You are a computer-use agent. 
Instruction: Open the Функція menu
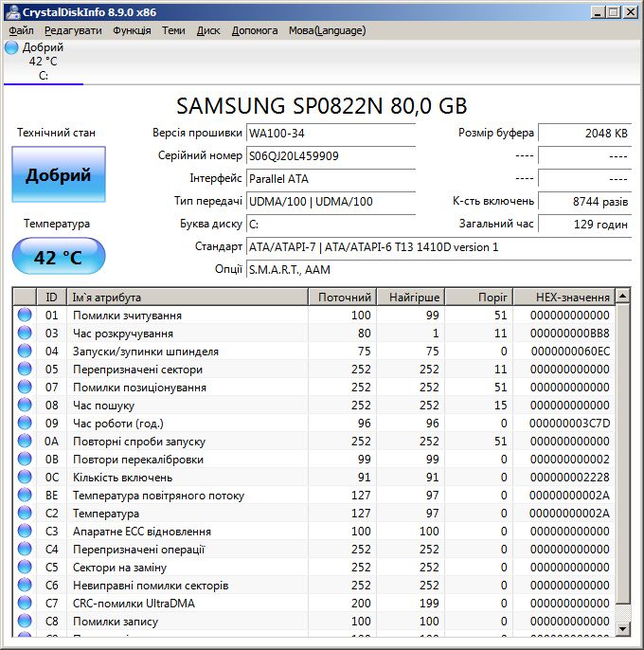pos(132,30)
